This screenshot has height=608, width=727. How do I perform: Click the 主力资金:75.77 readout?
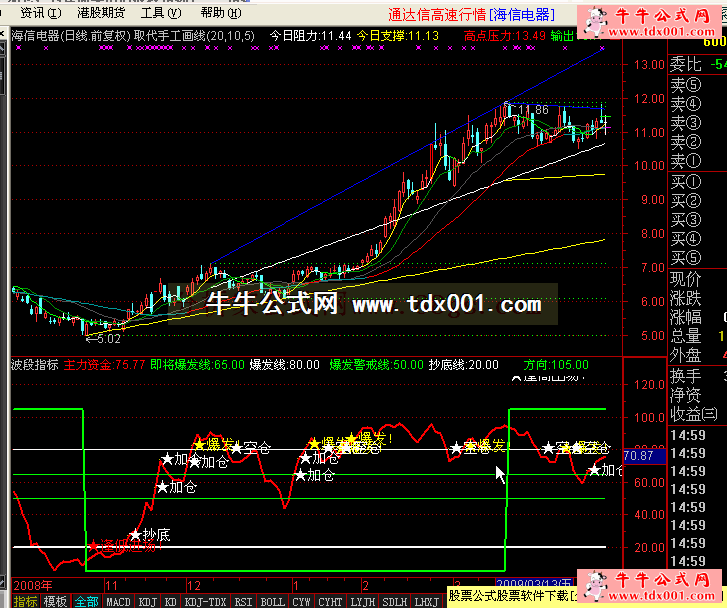click(x=104, y=365)
